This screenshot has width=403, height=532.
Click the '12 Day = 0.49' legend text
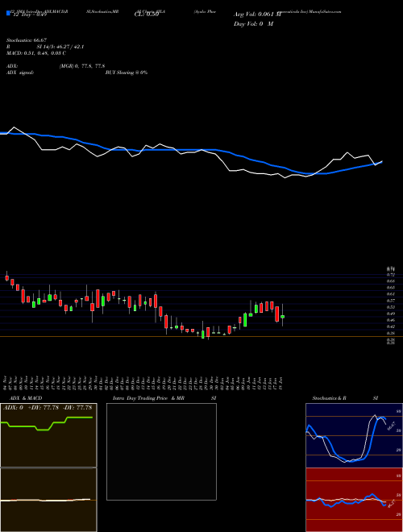tap(30, 15)
